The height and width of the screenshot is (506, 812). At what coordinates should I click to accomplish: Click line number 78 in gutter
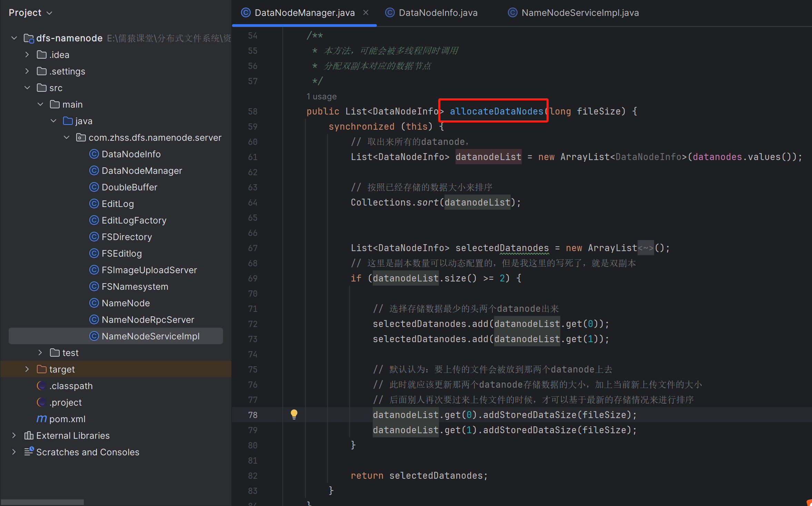tap(253, 415)
